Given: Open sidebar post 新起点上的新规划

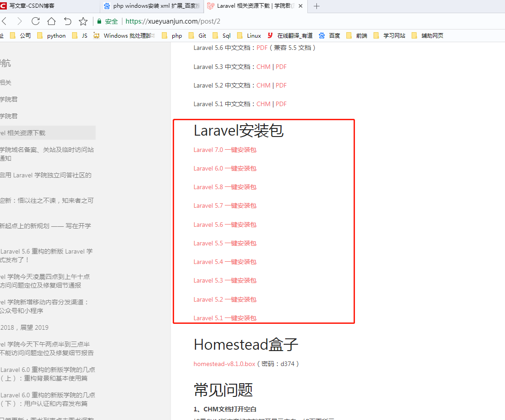Looking at the screenshot, I should click(x=45, y=226).
